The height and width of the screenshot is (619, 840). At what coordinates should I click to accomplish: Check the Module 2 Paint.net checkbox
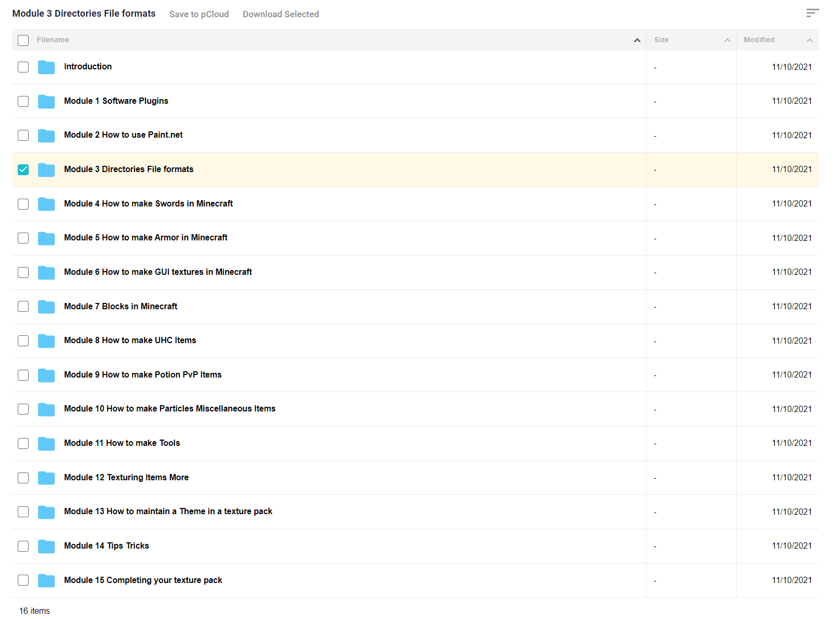tap(23, 135)
